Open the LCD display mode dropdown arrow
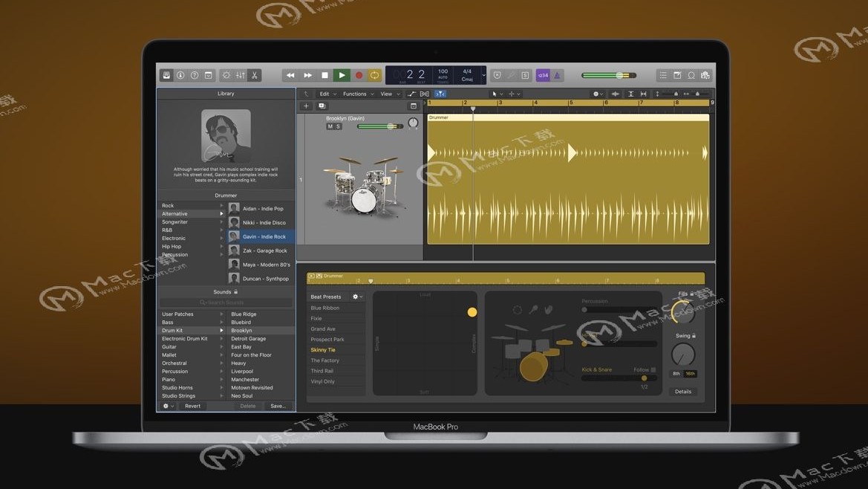The height and width of the screenshot is (489, 868). (x=483, y=75)
